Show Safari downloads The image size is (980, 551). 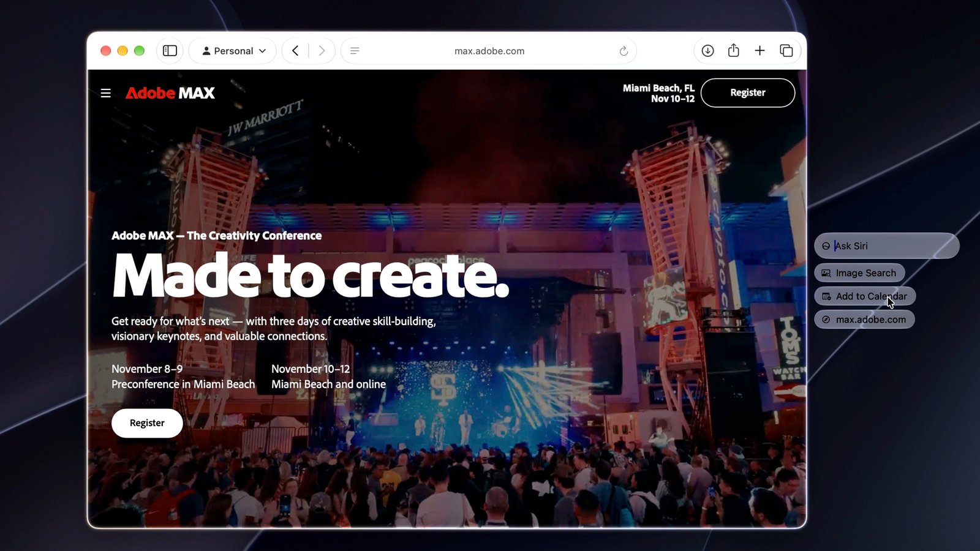click(x=707, y=51)
